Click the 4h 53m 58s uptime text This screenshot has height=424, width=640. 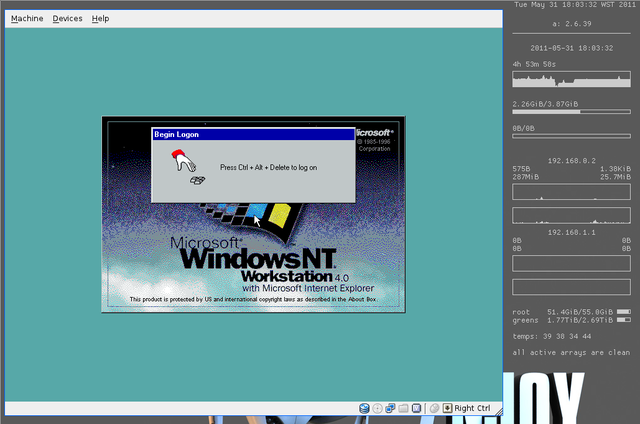coord(534,64)
